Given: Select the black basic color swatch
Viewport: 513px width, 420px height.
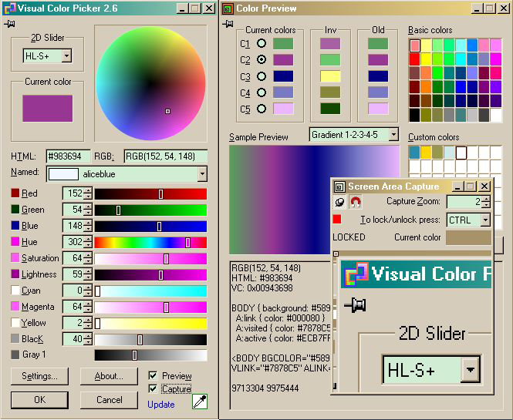Looking at the screenshot, I should (x=414, y=115).
